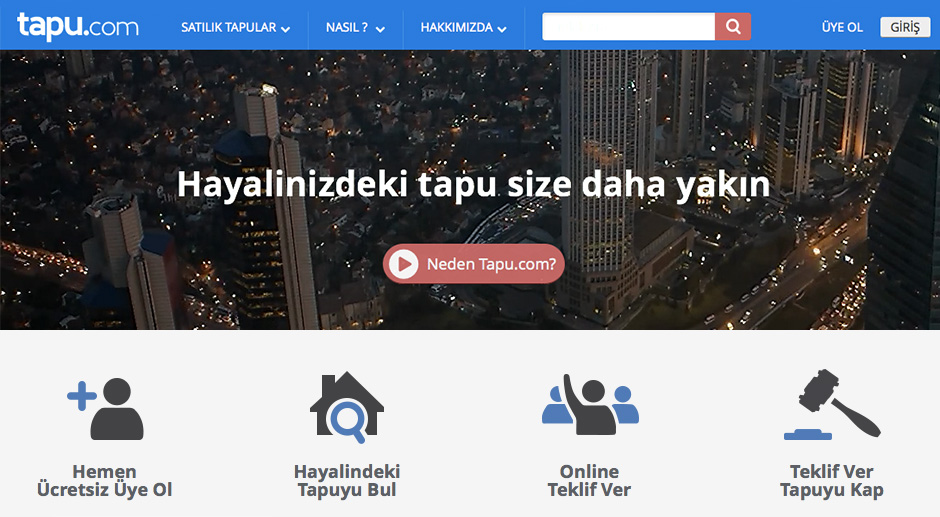Open Teklif Ver Tapuyu Kap text link
940x517 pixels.
[x=831, y=480]
